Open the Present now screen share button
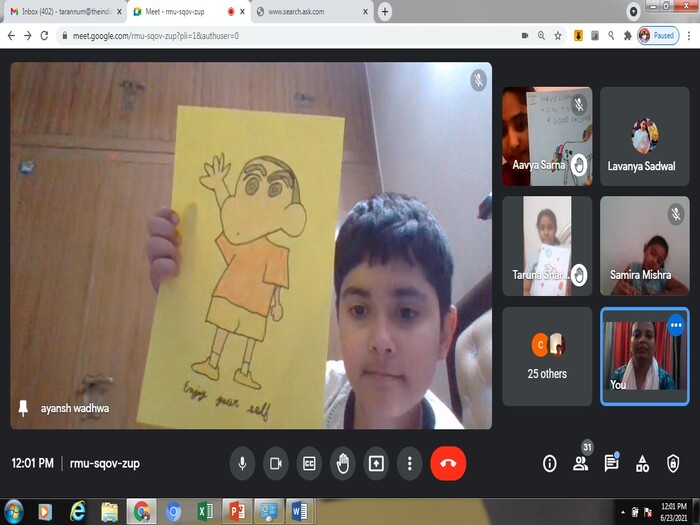This screenshot has height=525, width=700. click(x=376, y=463)
